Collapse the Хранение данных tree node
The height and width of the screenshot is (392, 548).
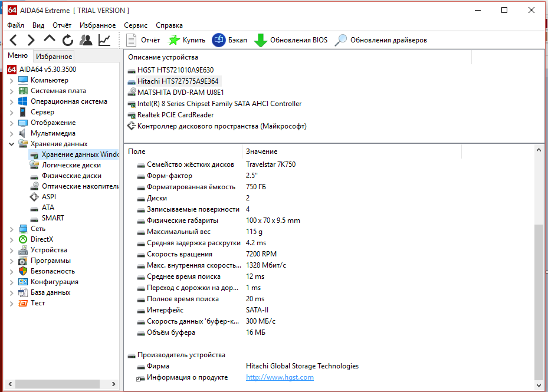pos(11,144)
